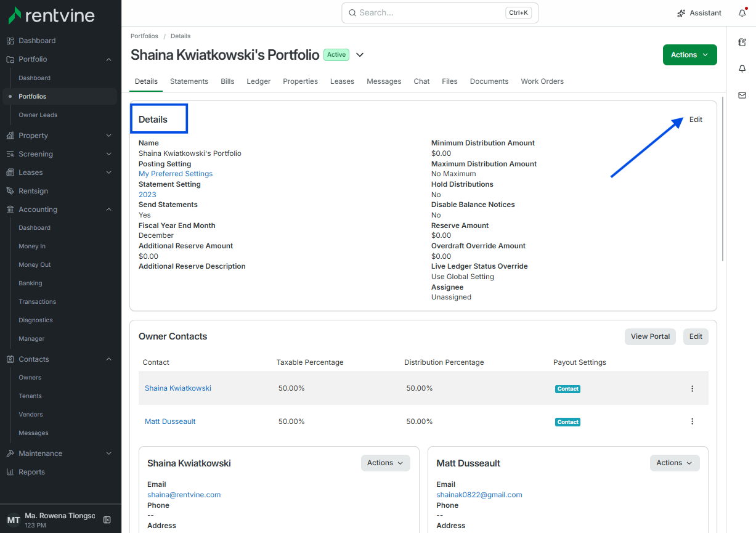Click Edit in the Details section

point(696,120)
